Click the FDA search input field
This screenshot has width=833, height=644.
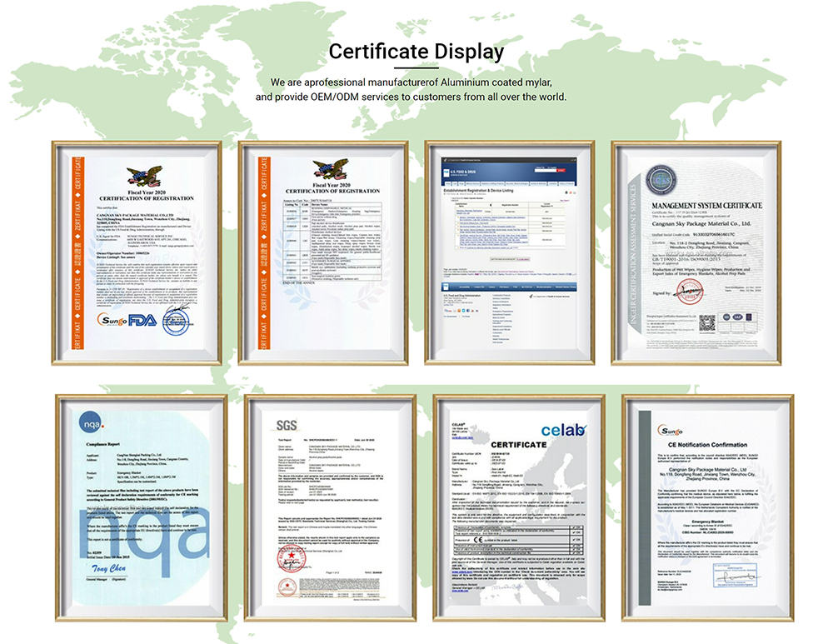[x=546, y=170]
